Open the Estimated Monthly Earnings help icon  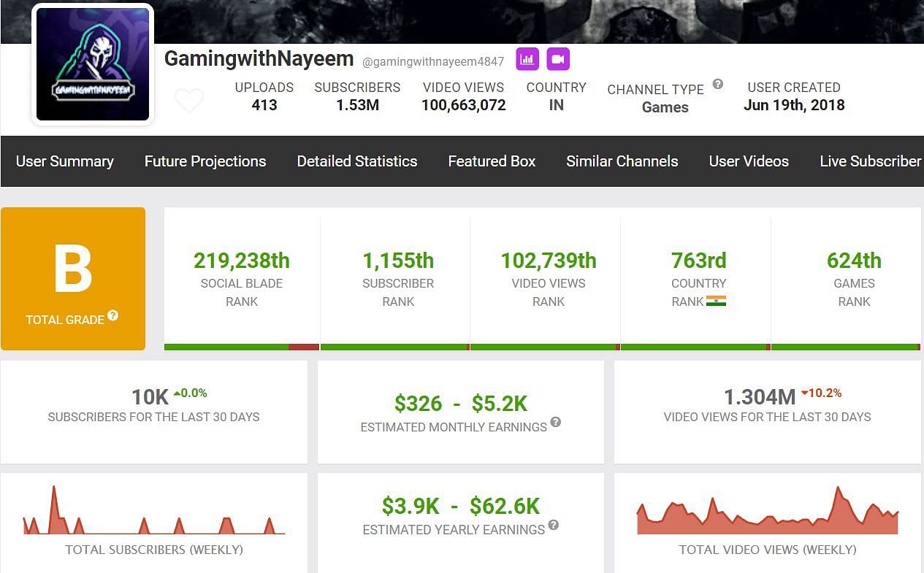coord(556,423)
